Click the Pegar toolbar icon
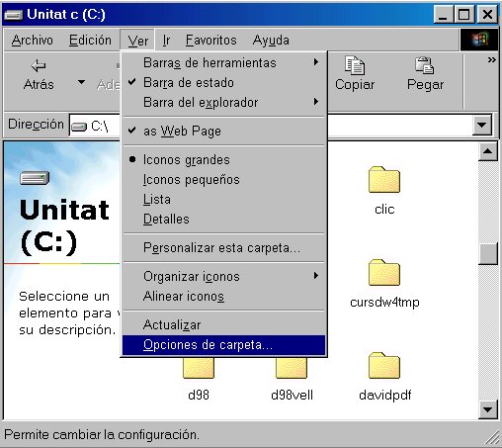The width and height of the screenshot is (502, 448). tap(425, 65)
